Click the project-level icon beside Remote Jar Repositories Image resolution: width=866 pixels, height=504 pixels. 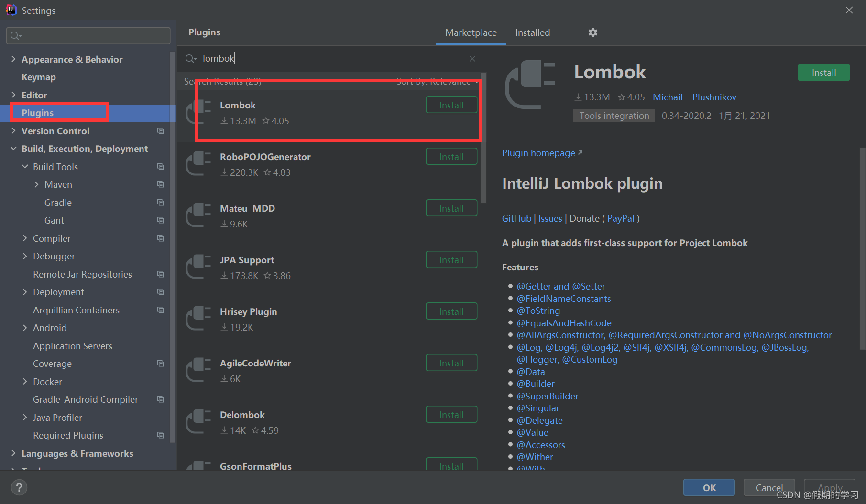[x=161, y=274]
